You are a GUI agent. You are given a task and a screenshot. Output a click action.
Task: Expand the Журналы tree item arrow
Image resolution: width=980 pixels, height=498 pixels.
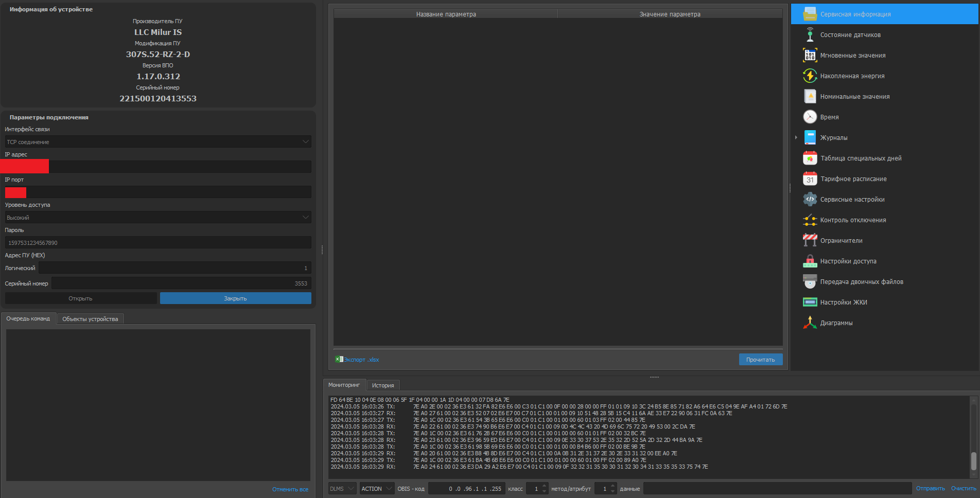(796, 137)
